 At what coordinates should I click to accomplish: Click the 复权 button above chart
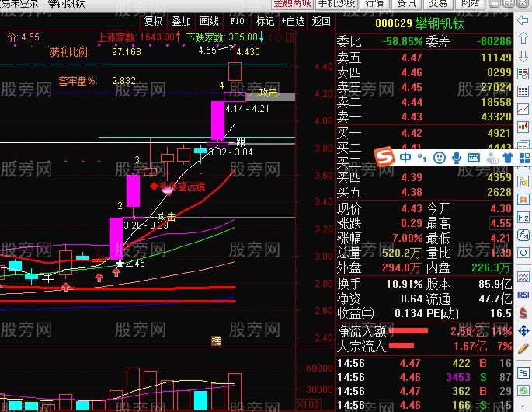(x=153, y=22)
